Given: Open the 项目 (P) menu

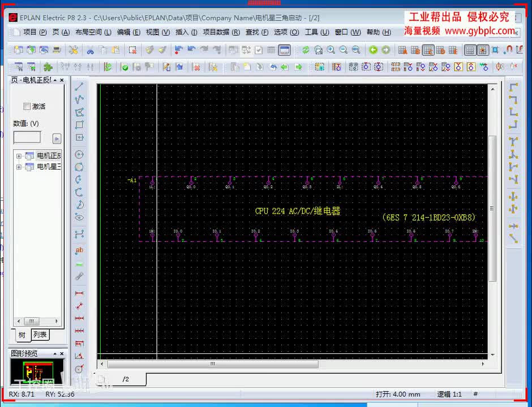Looking at the screenshot, I should pyautogui.click(x=35, y=32).
